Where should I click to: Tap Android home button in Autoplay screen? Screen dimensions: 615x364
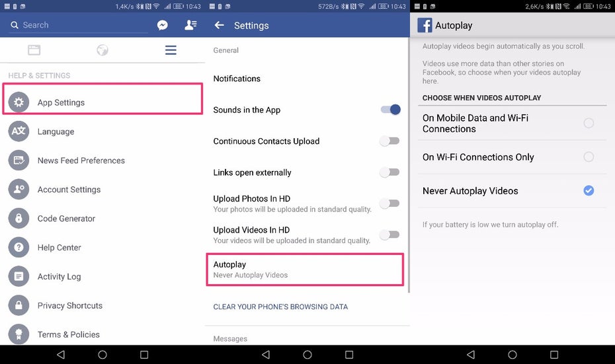point(512,355)
